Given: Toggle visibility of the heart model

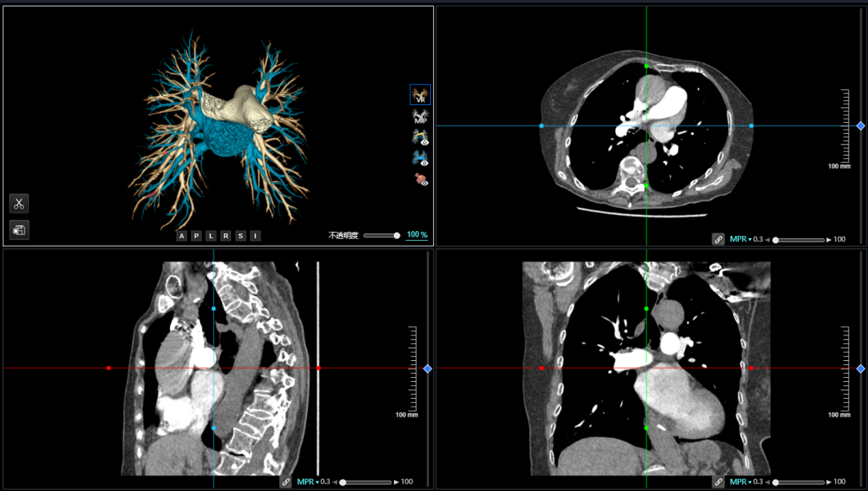Looking at the screenshot, I should (x=420, y=179).
